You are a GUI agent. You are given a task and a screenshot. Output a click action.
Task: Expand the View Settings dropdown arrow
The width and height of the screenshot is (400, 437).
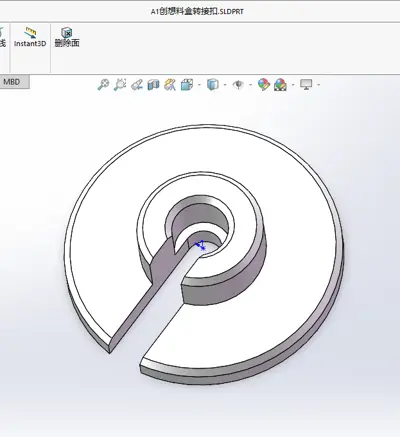pos(319,85)
